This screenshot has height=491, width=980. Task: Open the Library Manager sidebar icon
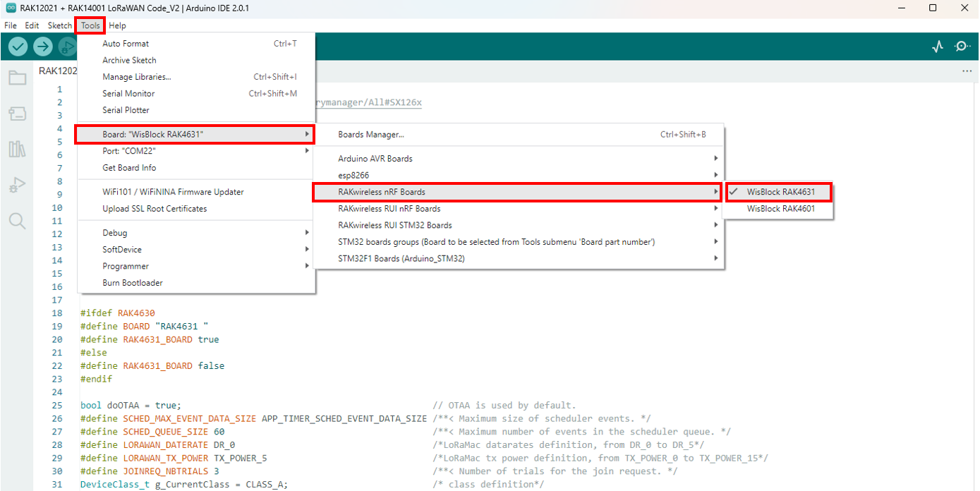(x=17, y=149)
